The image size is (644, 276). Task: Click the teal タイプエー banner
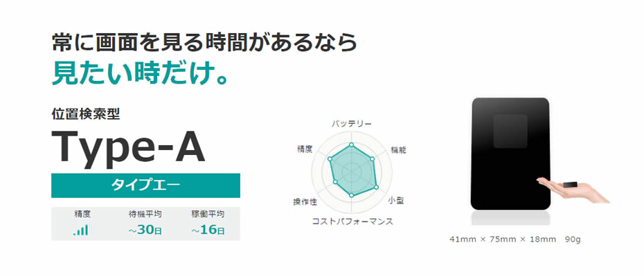[146, 185]
